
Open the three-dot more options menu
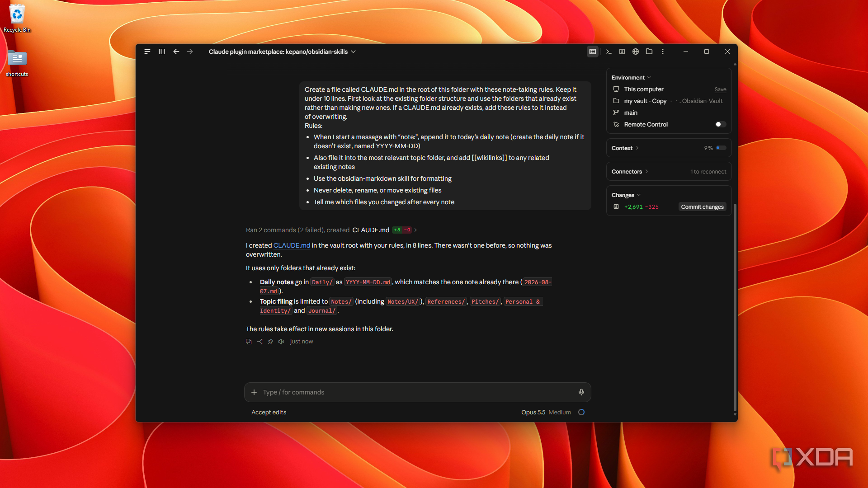[x=663, y=52]
